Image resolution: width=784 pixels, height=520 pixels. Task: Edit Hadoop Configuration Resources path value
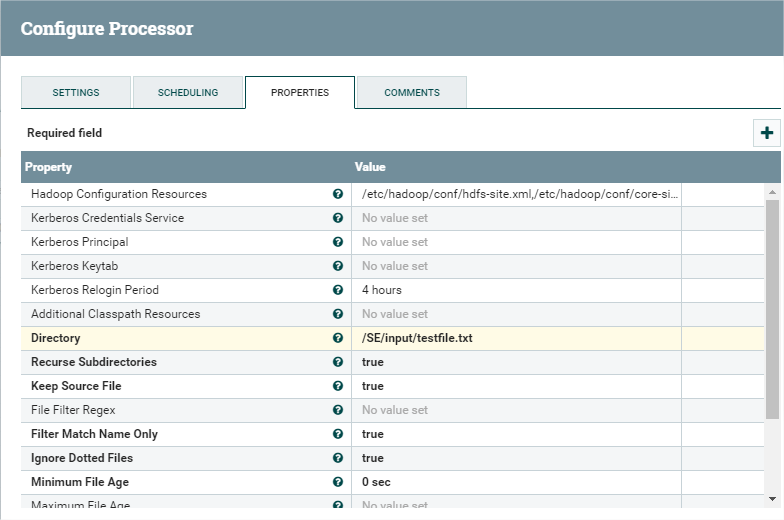click(x=516, y=194)
